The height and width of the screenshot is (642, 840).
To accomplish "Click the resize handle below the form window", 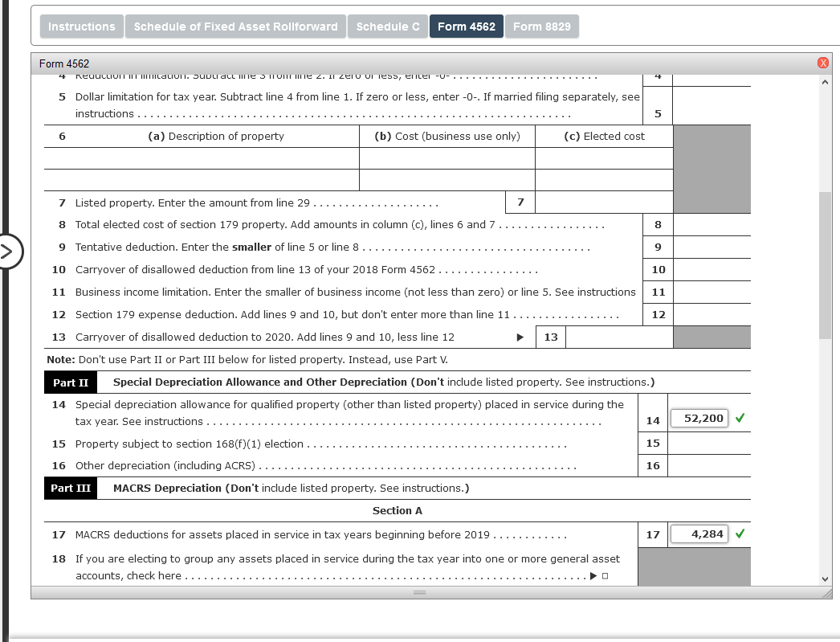I will point(418,592).
